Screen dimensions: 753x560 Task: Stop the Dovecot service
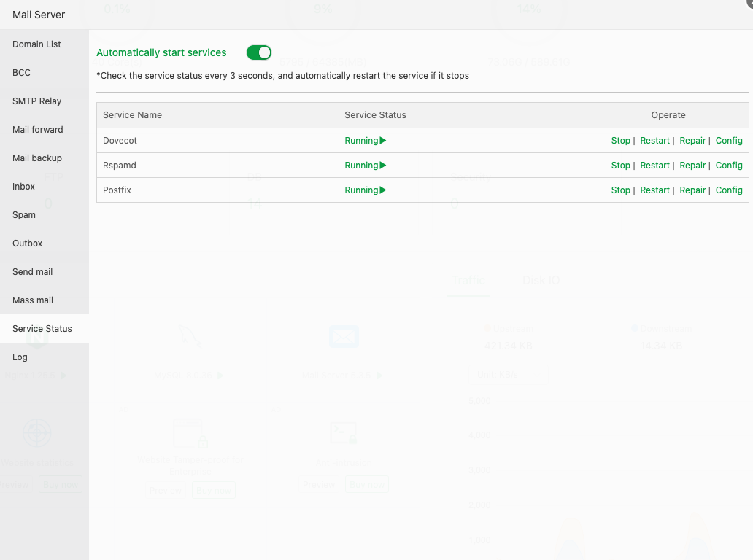pyautogui.click(x=620, y=141)
